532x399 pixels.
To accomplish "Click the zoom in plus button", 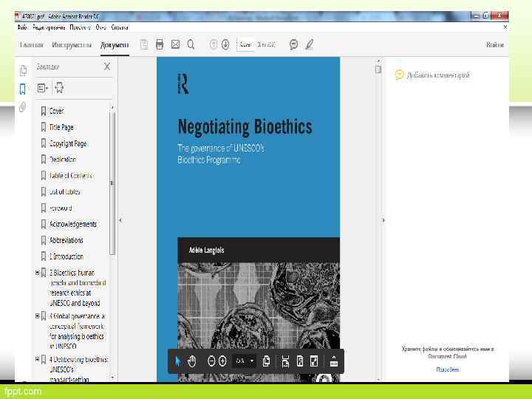I will point(222,361).
